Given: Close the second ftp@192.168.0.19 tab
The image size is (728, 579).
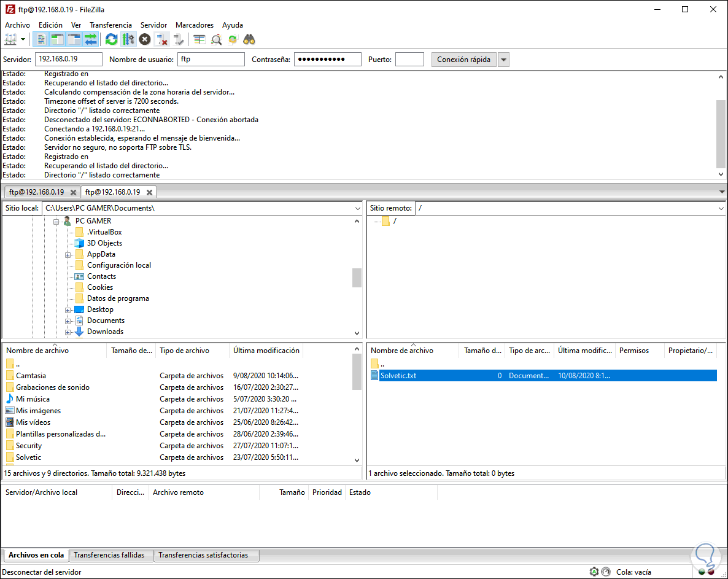Looking at the screenshot, I should [x=150, y=192].
